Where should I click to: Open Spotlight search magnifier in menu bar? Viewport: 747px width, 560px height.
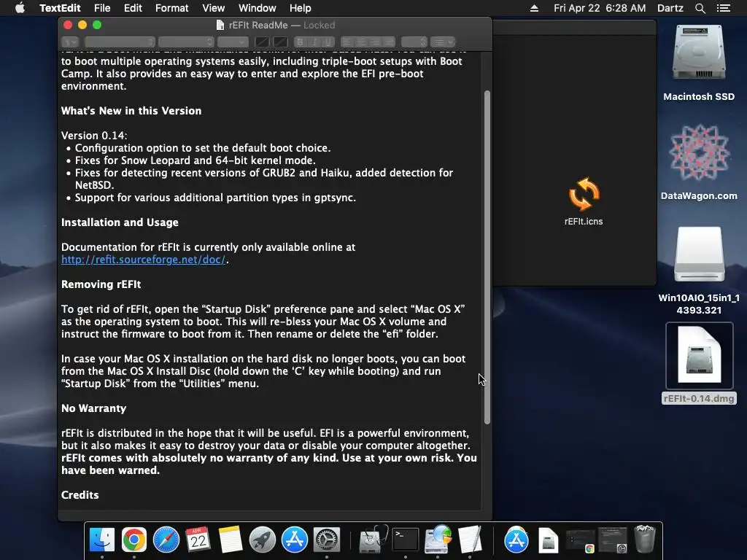[x=700, y=8]
